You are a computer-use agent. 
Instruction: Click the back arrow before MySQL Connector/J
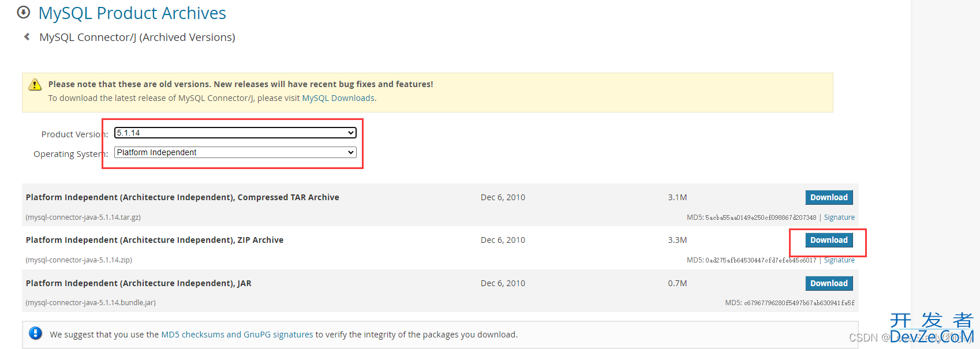point(27,37)
